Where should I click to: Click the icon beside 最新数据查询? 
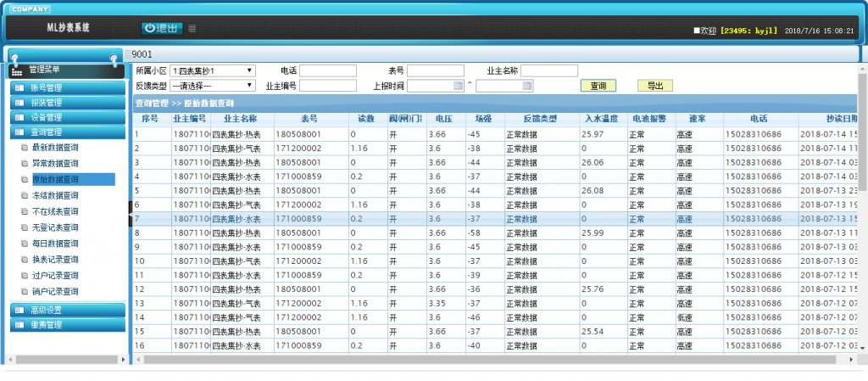point(25,148)
